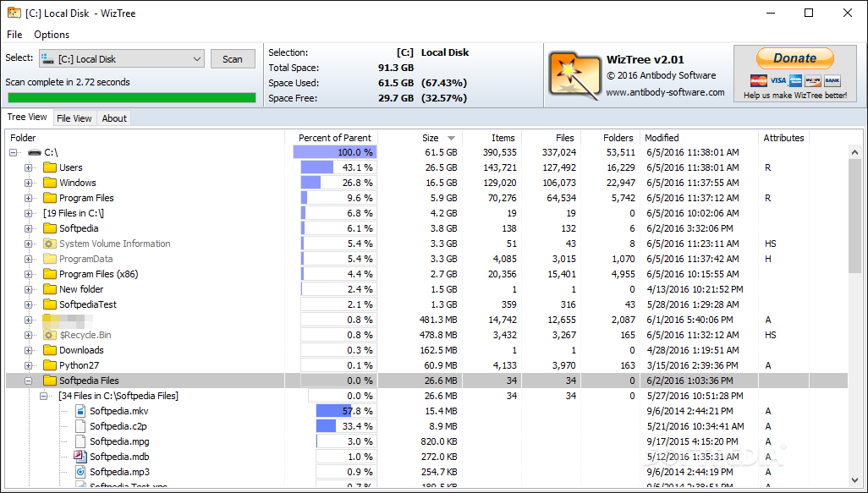Expand the [19 Files in C:\] node
The image size is (868, 493).
click(x=28, y=213)
